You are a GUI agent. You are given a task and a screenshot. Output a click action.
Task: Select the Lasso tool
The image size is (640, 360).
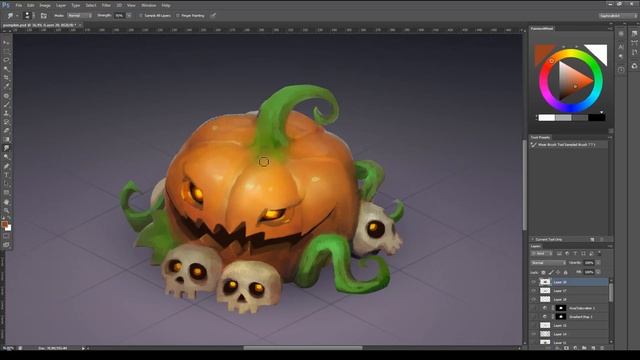coord(6,60)
